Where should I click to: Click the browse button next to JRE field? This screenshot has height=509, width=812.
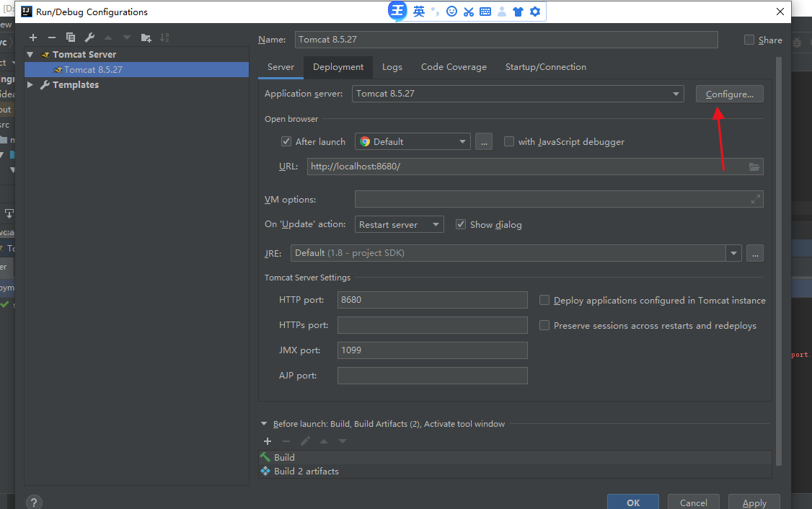(755, 253)
